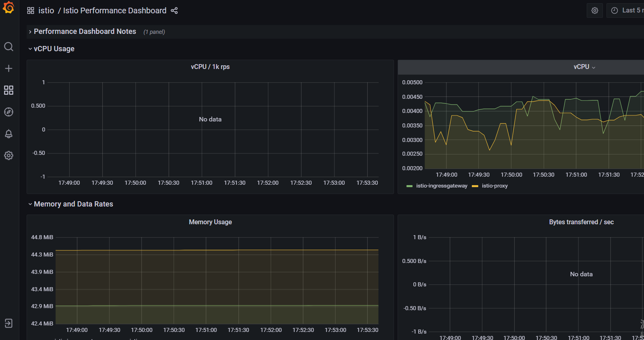Open the Explore compass icon
The width and height of the screenshot is (644, 340).
pos(8,112)
